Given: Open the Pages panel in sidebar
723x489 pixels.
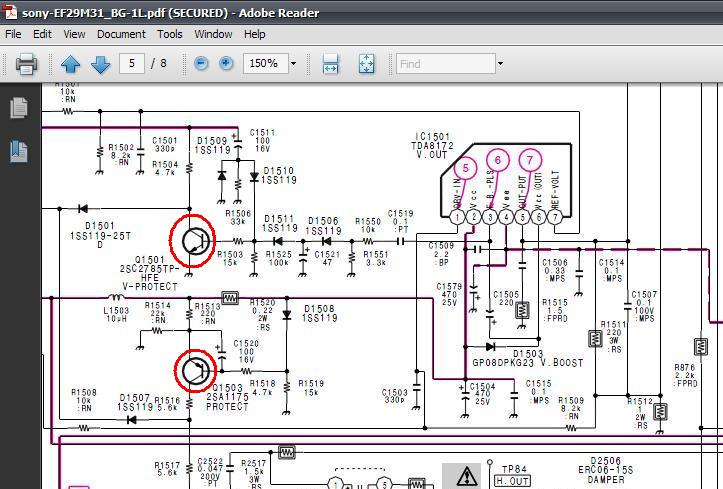Looking at the screenshot, I should point(19,108).
